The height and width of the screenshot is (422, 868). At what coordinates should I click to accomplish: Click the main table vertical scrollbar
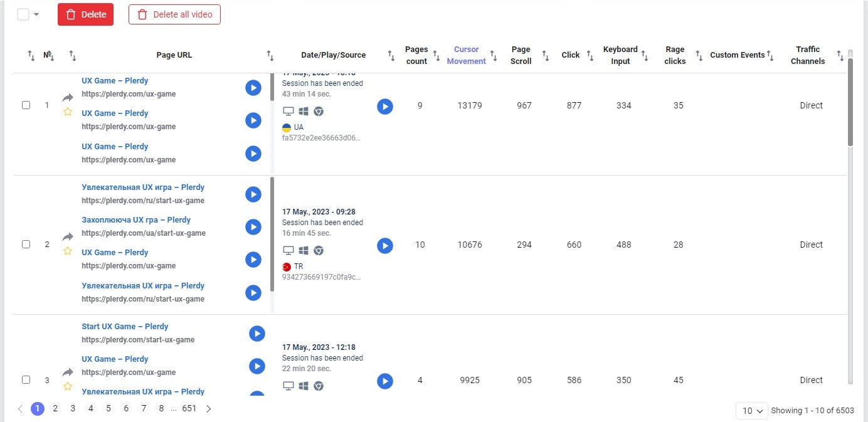pos(850,102)
